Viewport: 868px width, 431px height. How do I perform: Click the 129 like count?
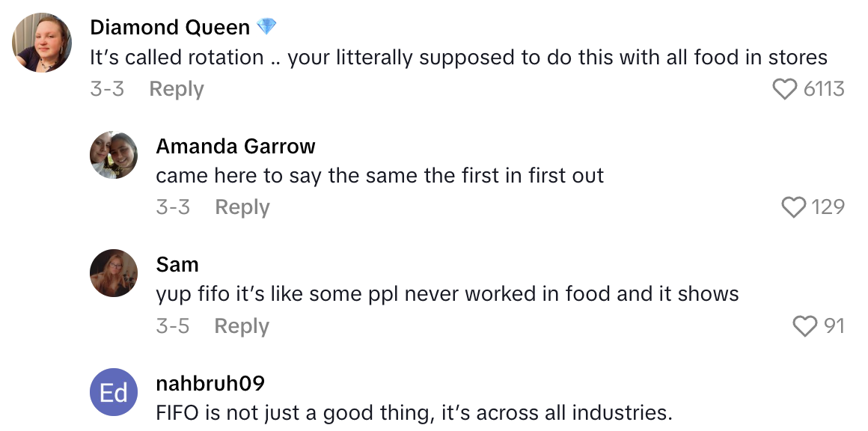tap(828, 207)
